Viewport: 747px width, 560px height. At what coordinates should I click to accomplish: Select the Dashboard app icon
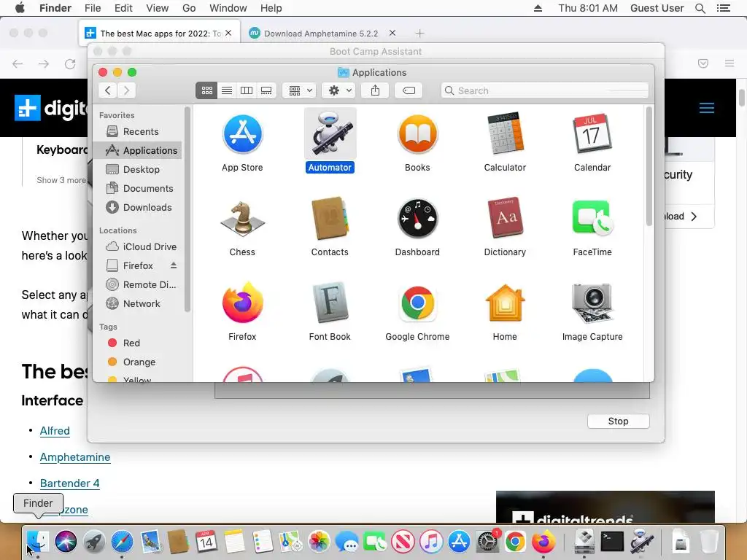(x=417, y=219)
